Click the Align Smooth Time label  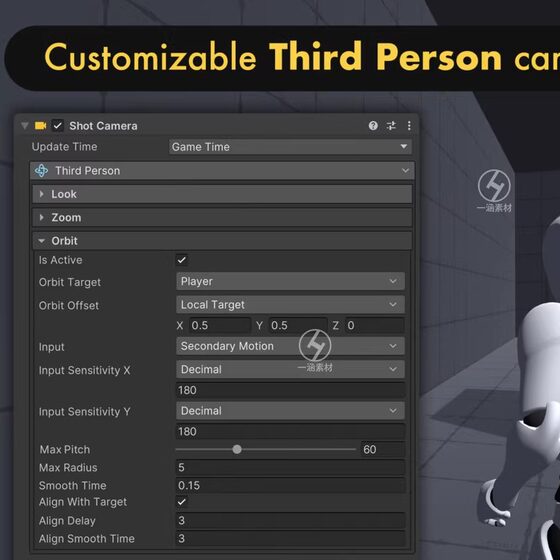(87, 539)
